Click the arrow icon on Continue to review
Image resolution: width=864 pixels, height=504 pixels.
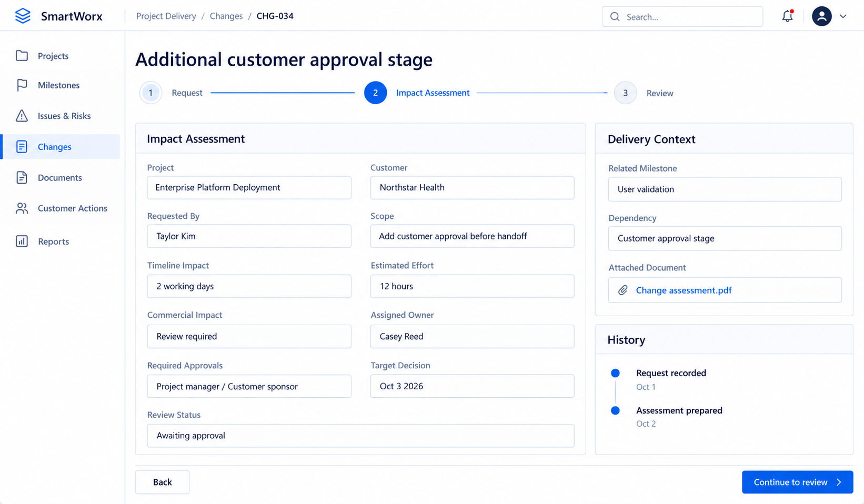[x=839, y=482]
